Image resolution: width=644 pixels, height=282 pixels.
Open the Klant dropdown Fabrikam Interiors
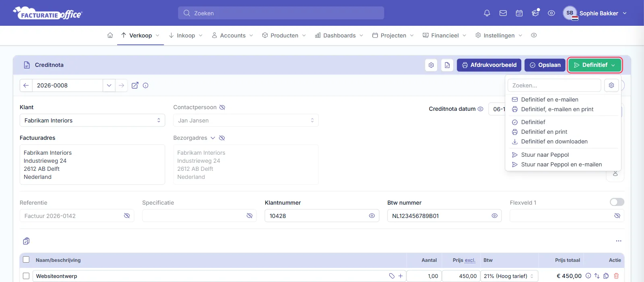pyautogui.click(x=92, y=120)
